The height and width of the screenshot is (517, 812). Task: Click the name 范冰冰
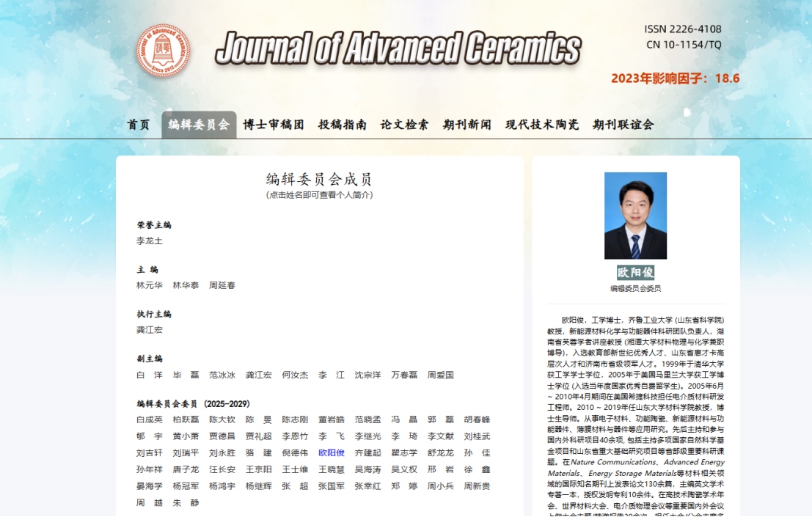pyautogui.click(x=222, y=375)
